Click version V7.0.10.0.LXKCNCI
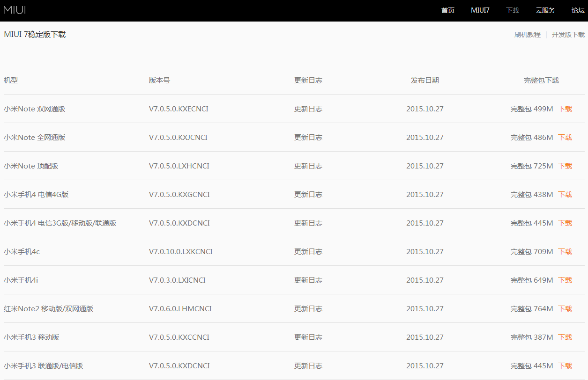This screenshot has height=380, width=588. coord(181,252)
